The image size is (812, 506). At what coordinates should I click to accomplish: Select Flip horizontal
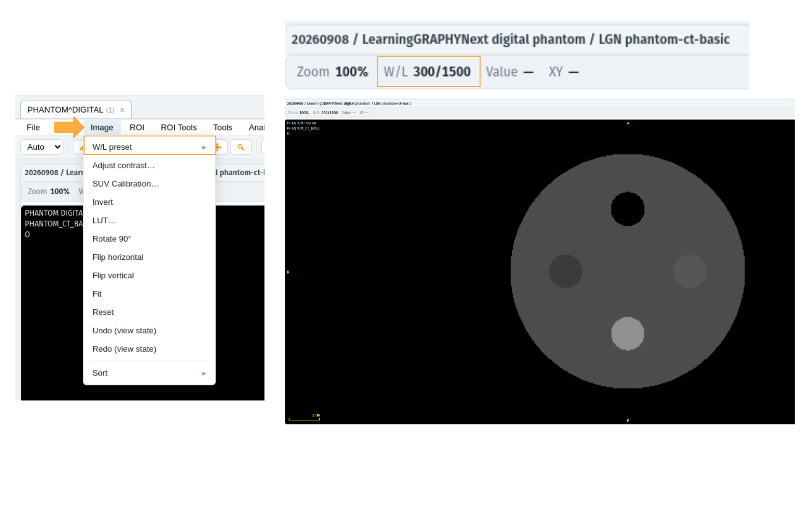coord(150,257)
